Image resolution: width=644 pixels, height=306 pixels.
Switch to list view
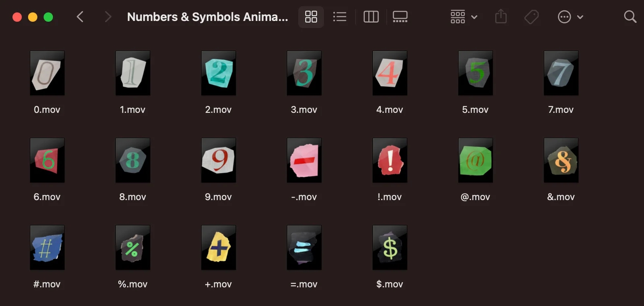340,17
